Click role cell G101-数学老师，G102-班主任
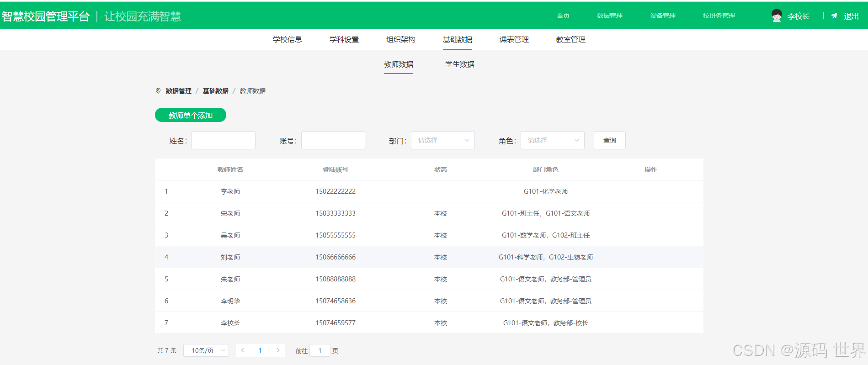This screenshot has width=868, height=365. (x=546, y=235)
